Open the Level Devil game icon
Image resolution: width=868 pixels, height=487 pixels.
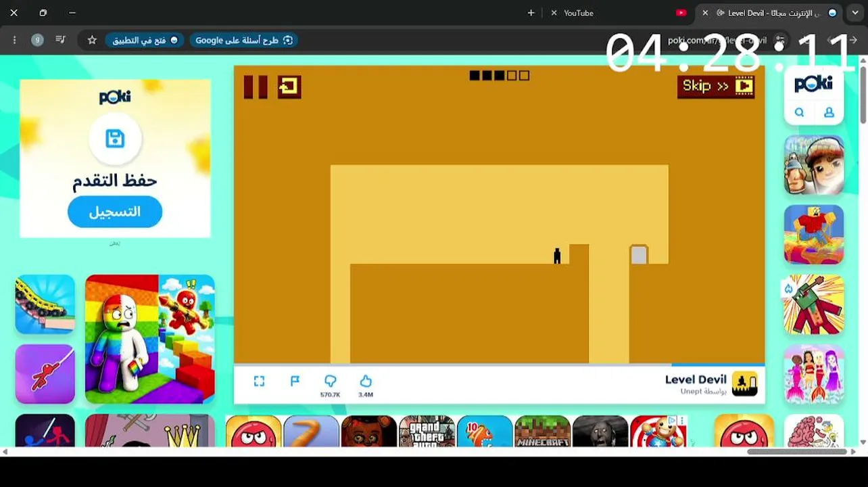click(x=745, y=384)
